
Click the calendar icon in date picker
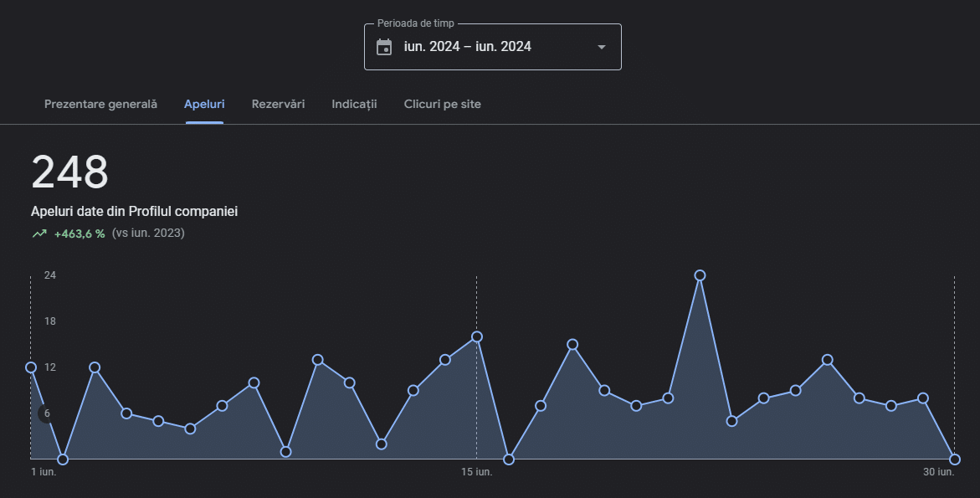point(384,47)
